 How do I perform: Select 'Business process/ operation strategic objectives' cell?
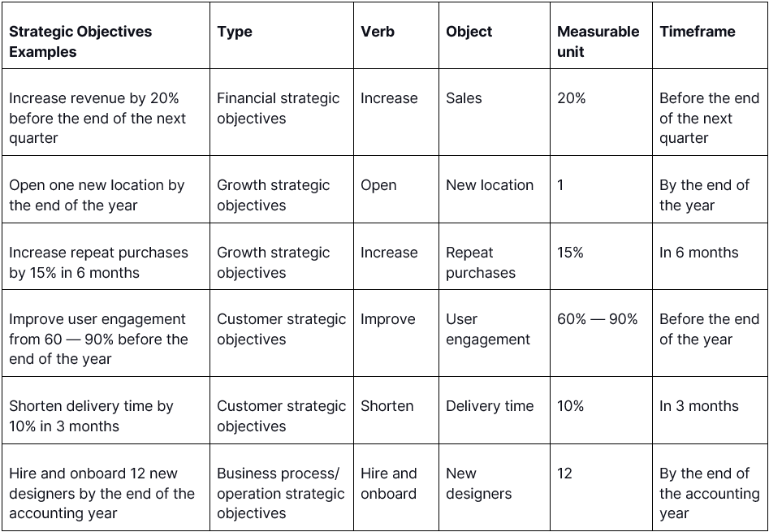[x=282, y=487]
